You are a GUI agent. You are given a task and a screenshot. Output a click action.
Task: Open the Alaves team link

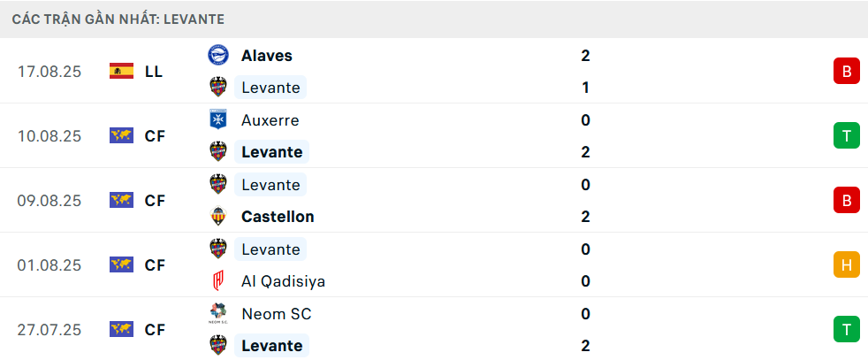coord(266,55)
